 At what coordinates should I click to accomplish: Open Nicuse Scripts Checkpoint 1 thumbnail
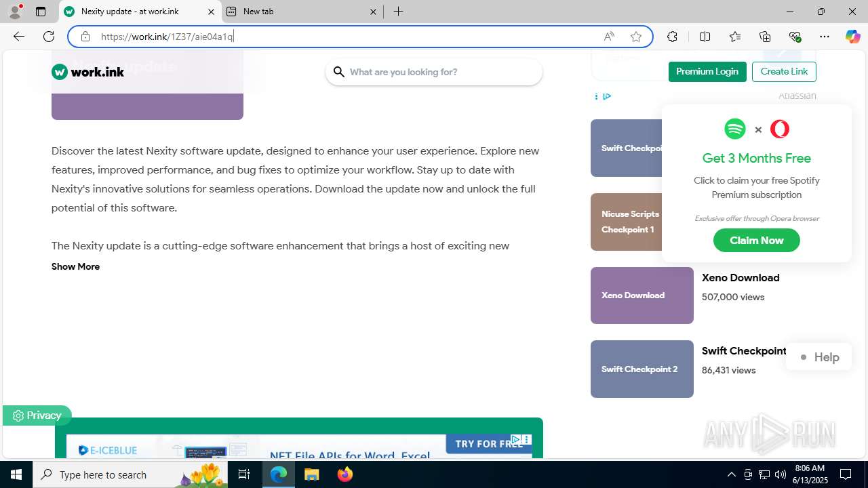627,222
